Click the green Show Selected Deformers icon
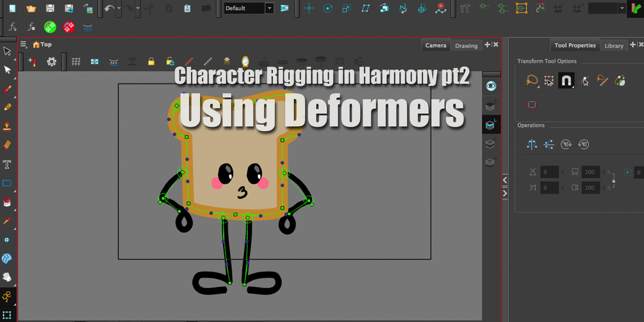 pos(50,28)
